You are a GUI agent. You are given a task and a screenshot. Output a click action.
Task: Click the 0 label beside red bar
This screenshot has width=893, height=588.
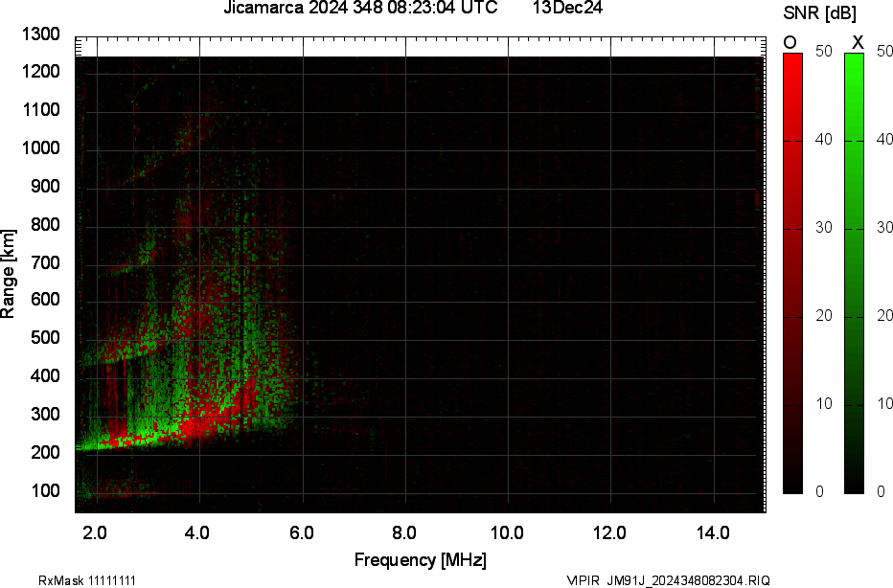point(819,492)
